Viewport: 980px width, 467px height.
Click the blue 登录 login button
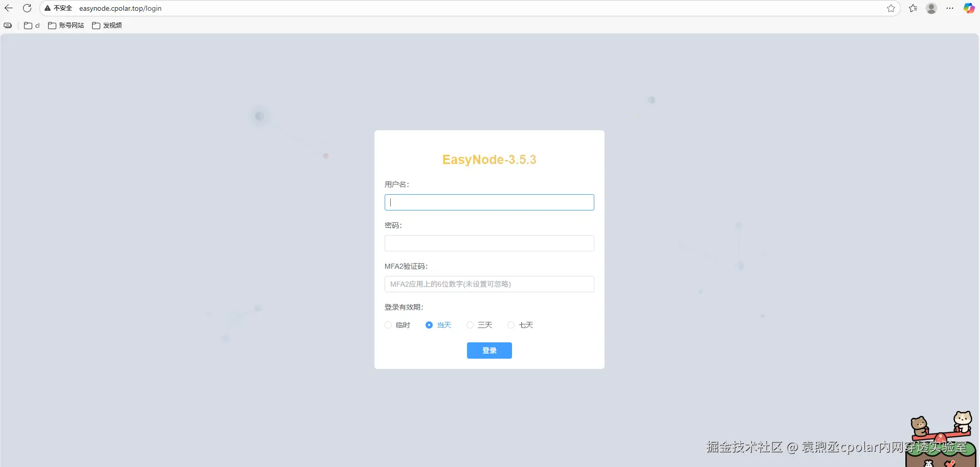tap(489, 351)
